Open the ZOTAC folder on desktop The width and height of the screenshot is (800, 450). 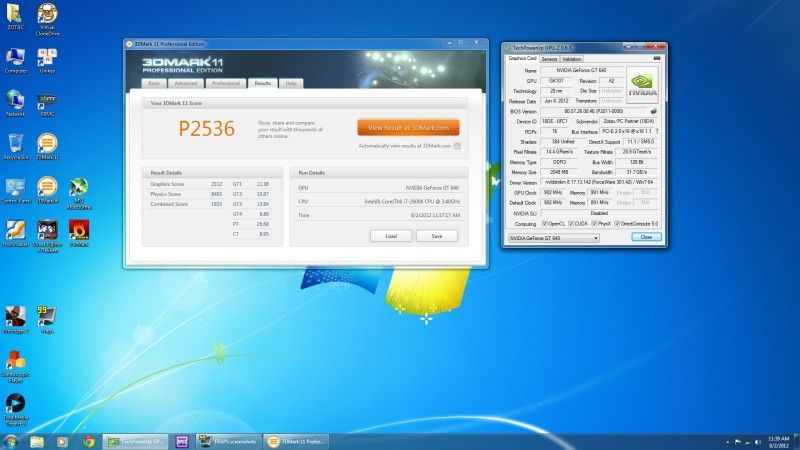click(15, 16)
